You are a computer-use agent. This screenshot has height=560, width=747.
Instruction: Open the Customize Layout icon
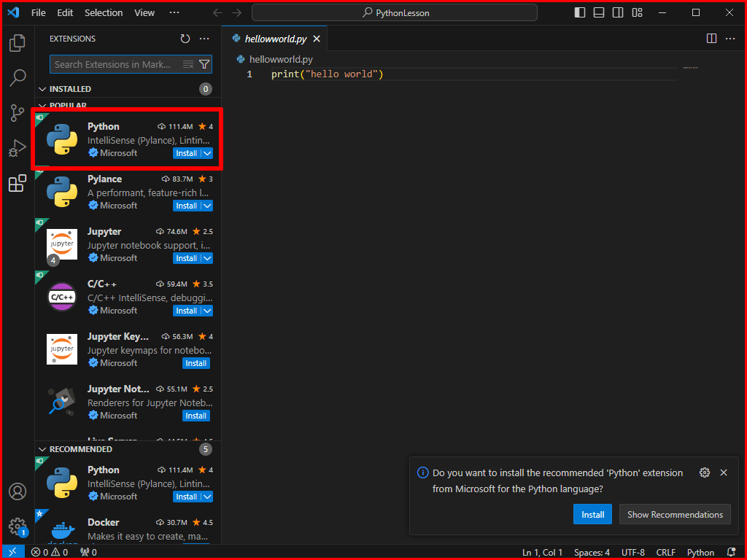click(x=638, y=13)
